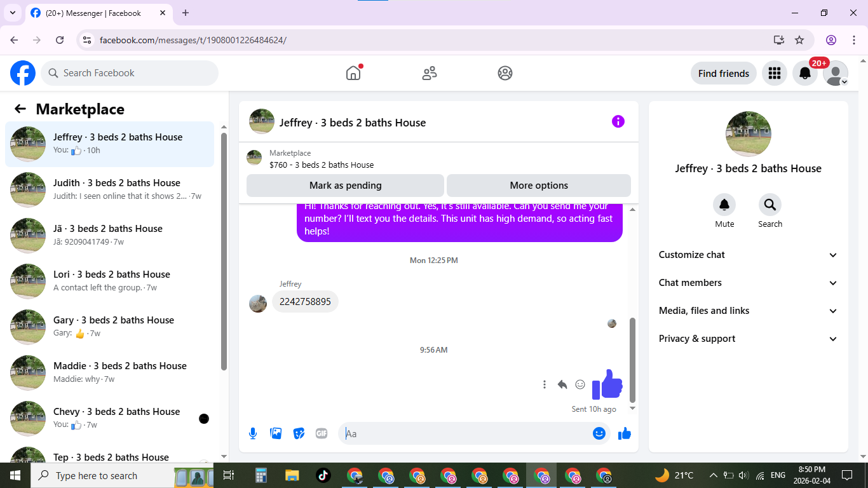Click Jeffrey chat header title
The width and height of the screenshot is (868, 488).
point(353,123)
